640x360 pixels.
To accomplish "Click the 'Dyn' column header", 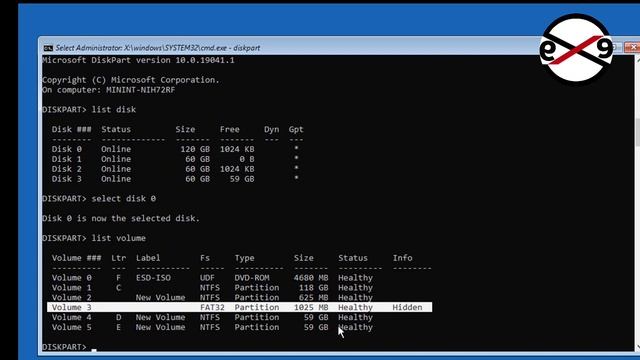I will point(271,129).
